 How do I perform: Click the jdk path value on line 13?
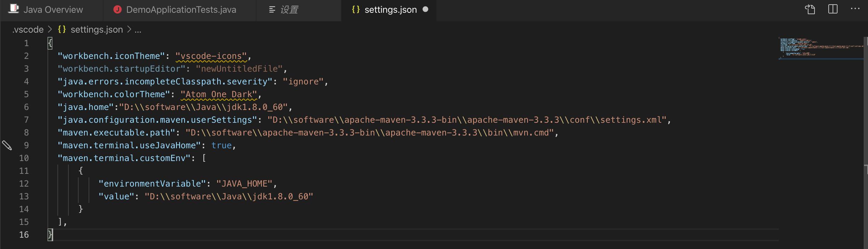click(x=229, y=197)
